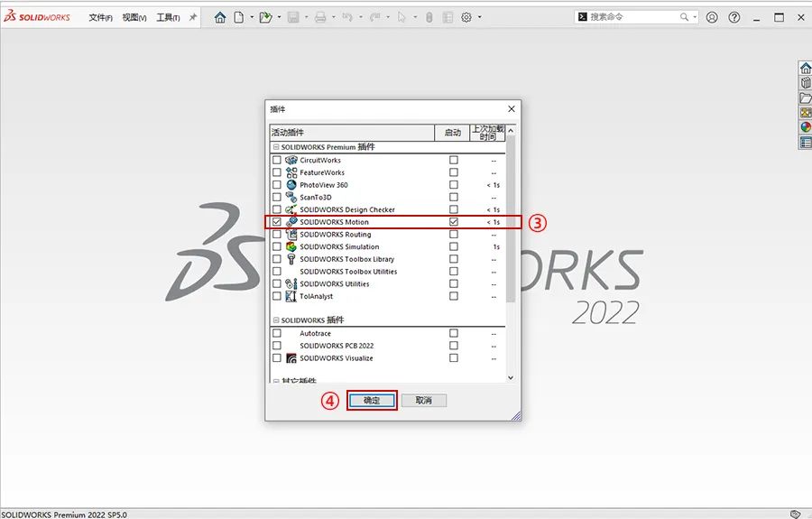The width and height of the screenshot is (812, 519).
Task: Tick PhotoView 360 startup checkbox
Action: [x=454, y=185]
